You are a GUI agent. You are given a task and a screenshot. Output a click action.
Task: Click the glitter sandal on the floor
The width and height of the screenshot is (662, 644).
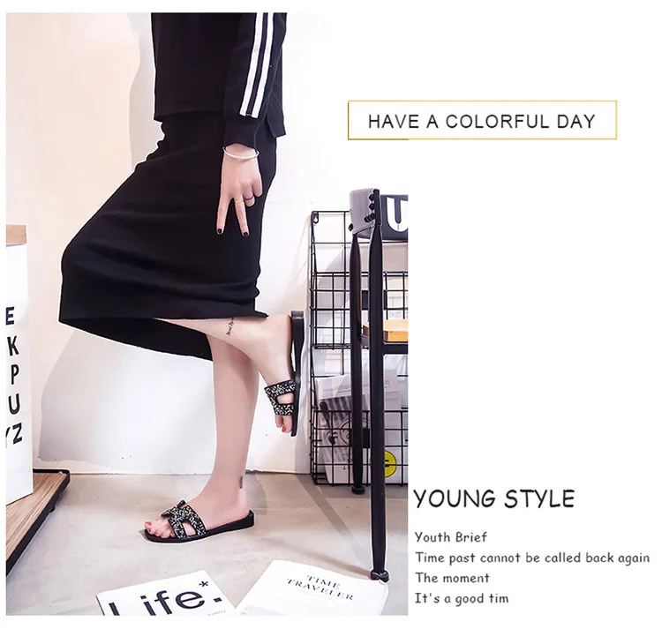point(199,521)
